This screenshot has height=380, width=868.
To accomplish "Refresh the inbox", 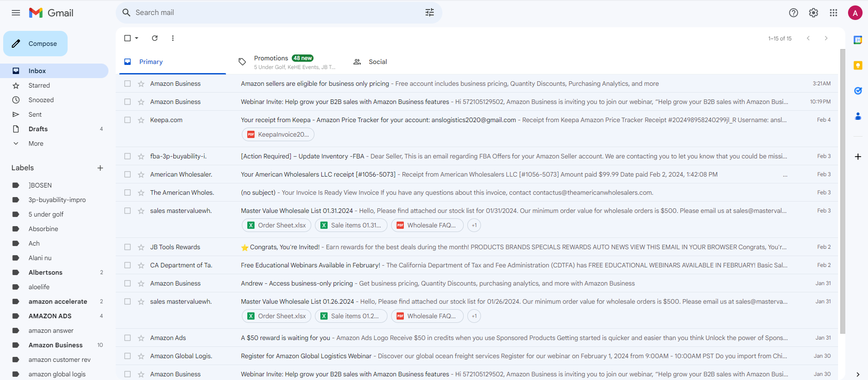I will [155, 38].
